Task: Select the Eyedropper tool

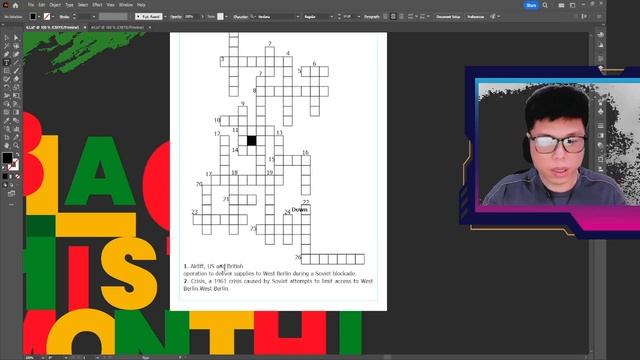Action: (x=7, y=120)
